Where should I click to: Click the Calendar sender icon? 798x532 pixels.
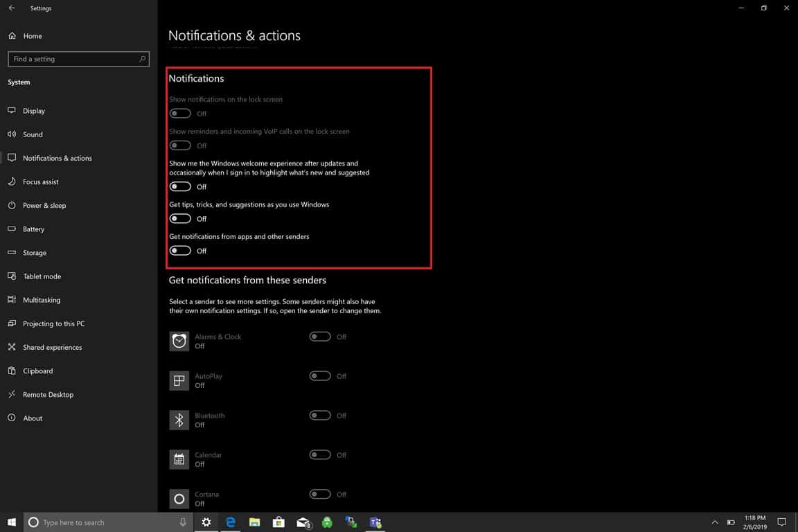179,459
